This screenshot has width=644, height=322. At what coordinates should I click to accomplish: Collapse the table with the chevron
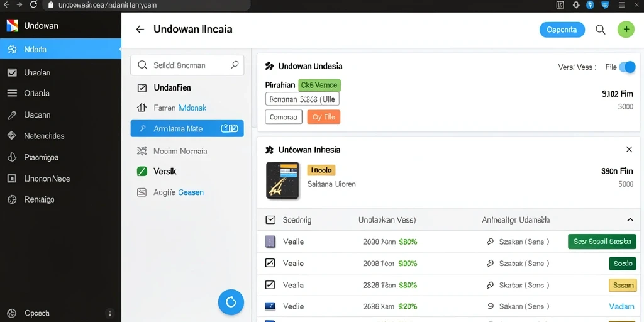tap(630, 220)
